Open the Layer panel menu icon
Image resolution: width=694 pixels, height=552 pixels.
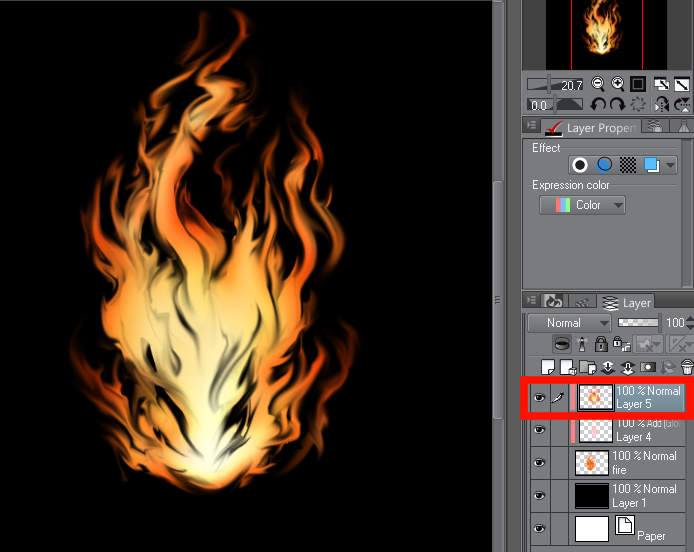coord(532,300)
